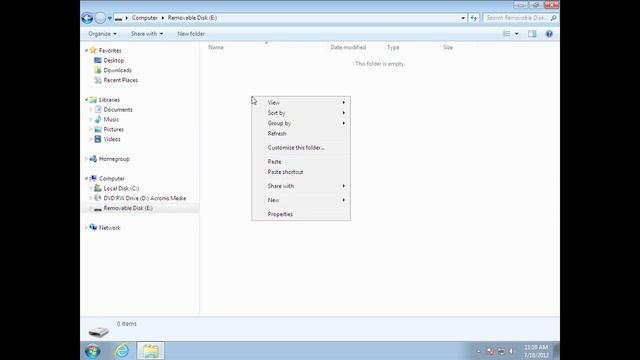
Task: Choose Paste from the context menu
Action: (301, 162)
